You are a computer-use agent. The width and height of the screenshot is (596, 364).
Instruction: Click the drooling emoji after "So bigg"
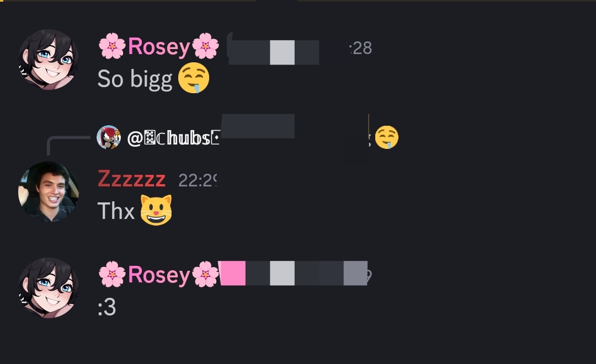(x=194, y=78)
